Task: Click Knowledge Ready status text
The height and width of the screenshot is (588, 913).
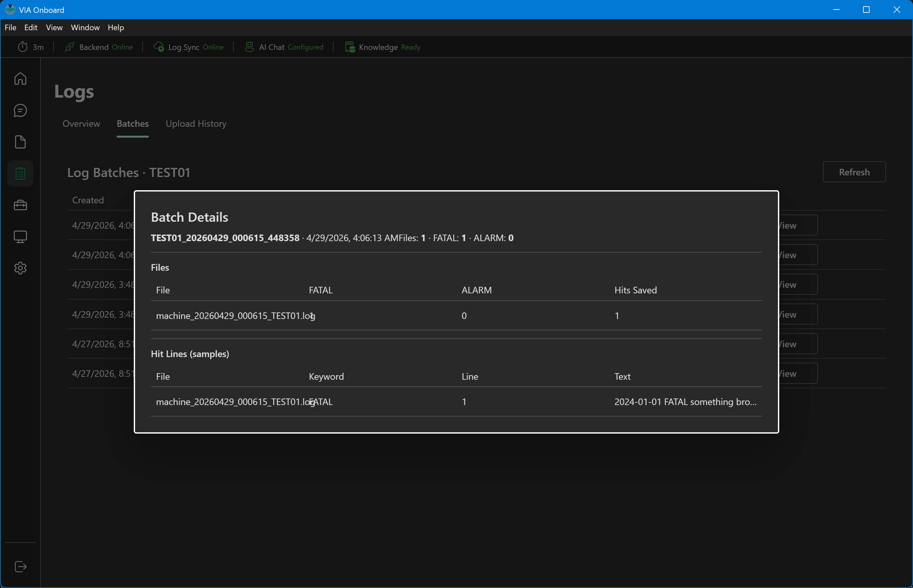Action: (x=411, y=47)
